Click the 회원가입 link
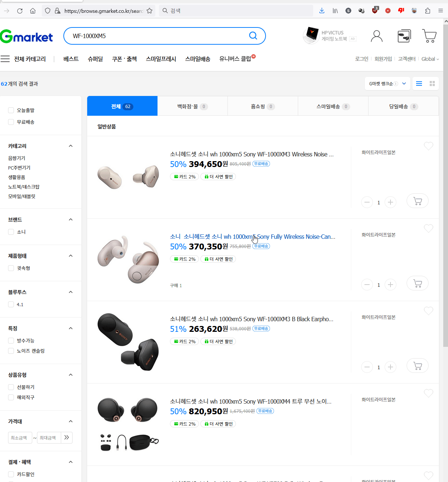Viewport: 448px width, 482px height. click(x=383, y=59)
